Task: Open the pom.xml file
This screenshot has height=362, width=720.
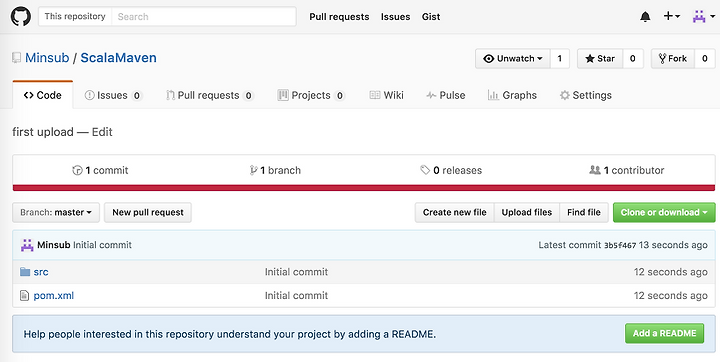Action: 53,295
